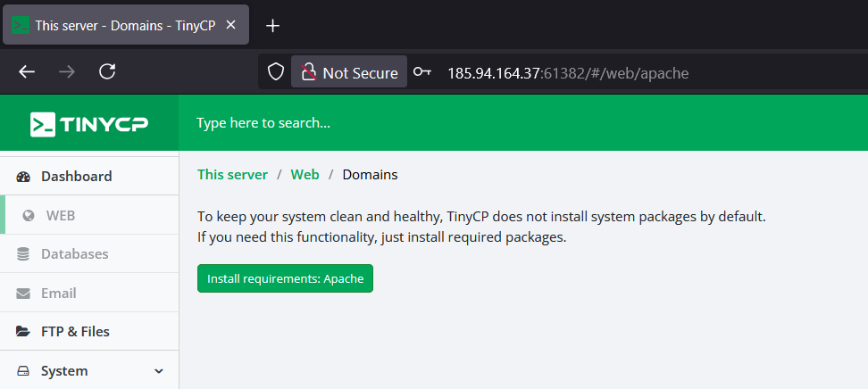Open the FTP & Files section

89,331
